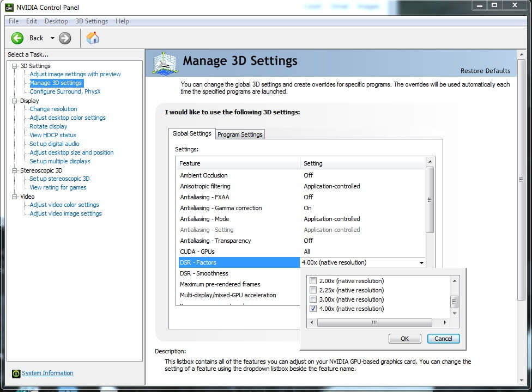Screen dimensions: 532x392
Task: Click the horizontal scrollbar in DSR list
Action: pos(374,322)
